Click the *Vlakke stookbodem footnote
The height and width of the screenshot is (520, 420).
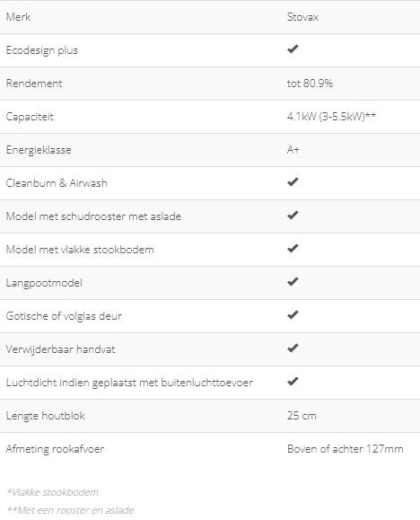click(x=53, y=492)
